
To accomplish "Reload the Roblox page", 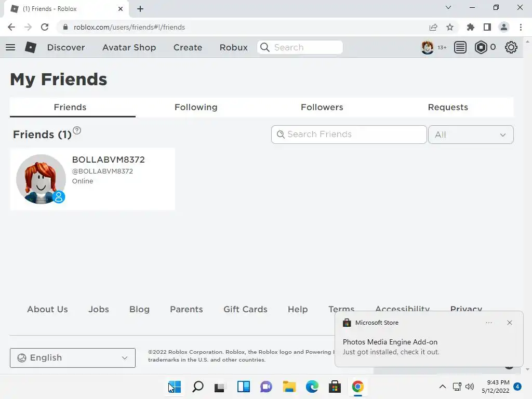I will [x=45, y=27].
